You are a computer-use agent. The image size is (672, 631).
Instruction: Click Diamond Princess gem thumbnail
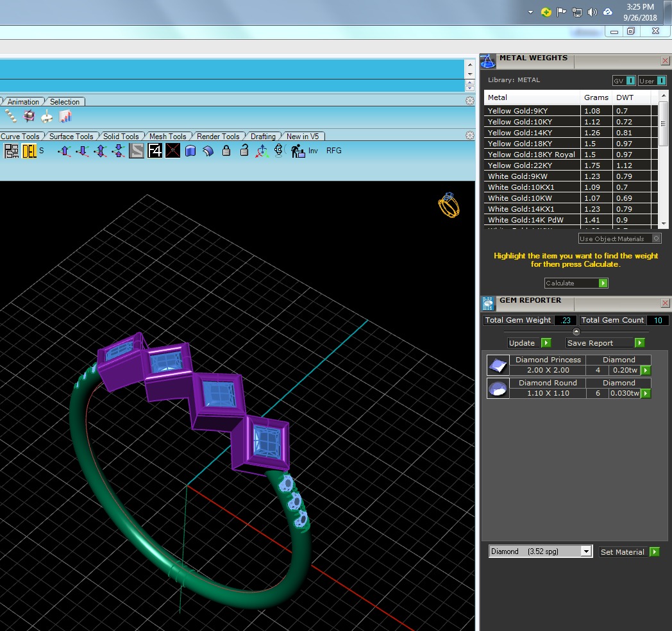(498, 366)
